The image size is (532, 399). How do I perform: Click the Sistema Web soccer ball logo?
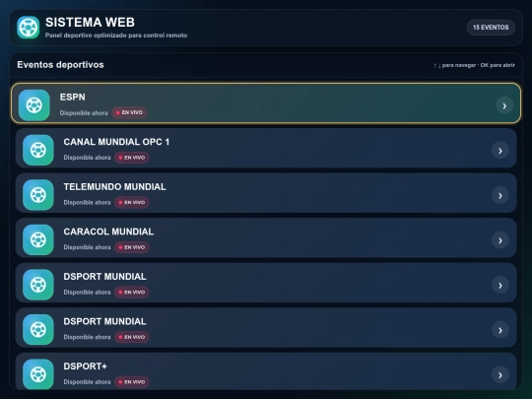click(29, 28)
